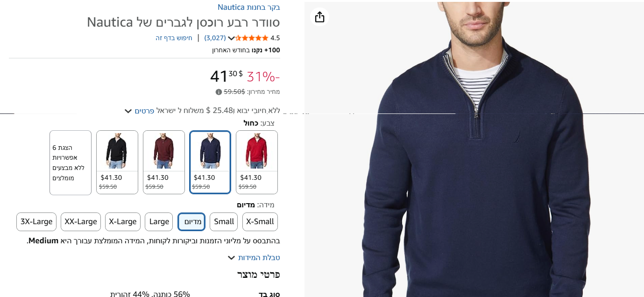Select the black sweater color option
The height and width of the screenshot is (297, 644).
point(117,162)
